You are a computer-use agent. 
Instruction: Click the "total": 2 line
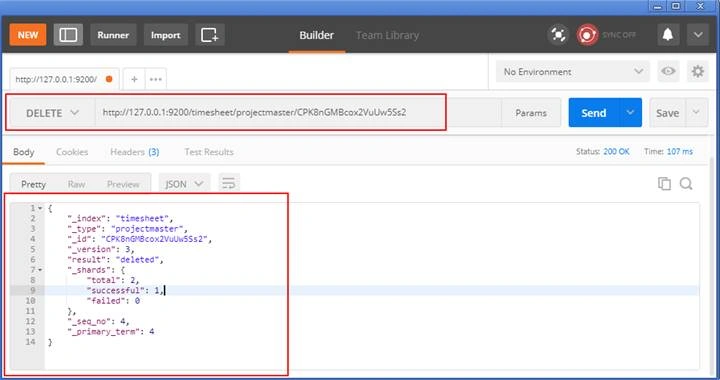tap(112, 280)
